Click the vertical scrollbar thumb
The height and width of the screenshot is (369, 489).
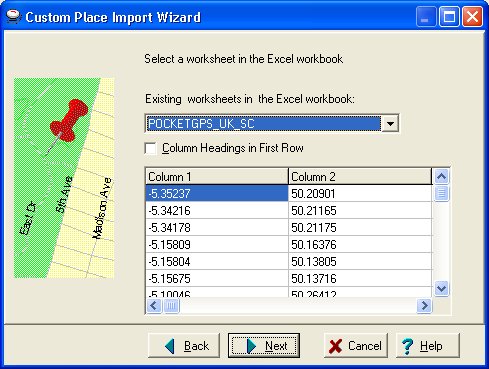click(441, 193)
